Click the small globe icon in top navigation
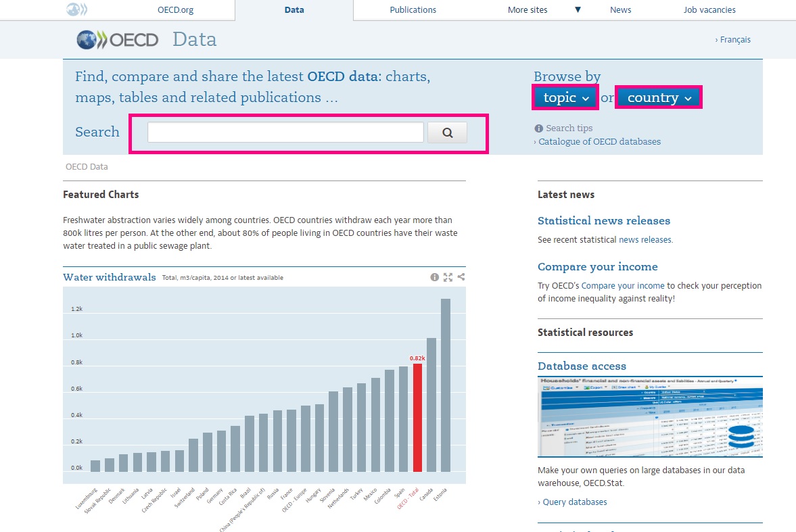The height and width of the screenshot is (532, 796). pyautogui.click(x=76, y=9)
